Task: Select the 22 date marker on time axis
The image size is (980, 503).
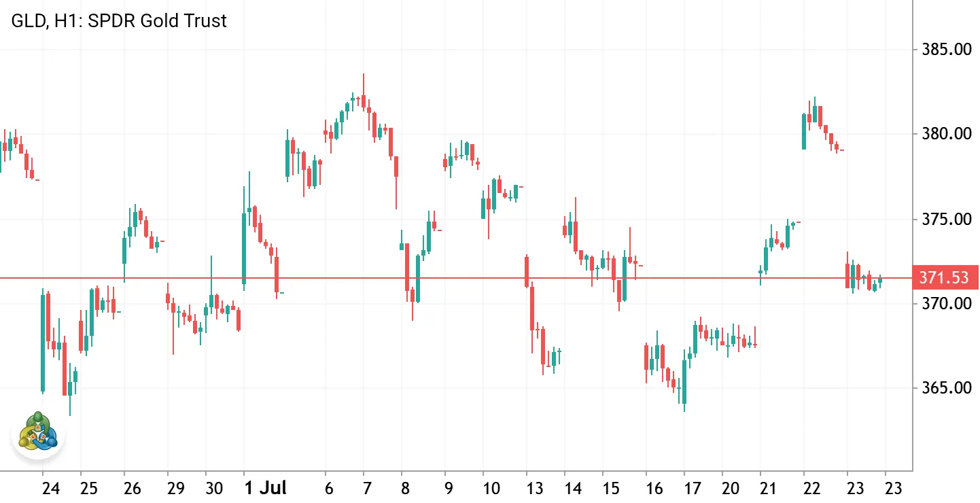Action: point(812,488)
